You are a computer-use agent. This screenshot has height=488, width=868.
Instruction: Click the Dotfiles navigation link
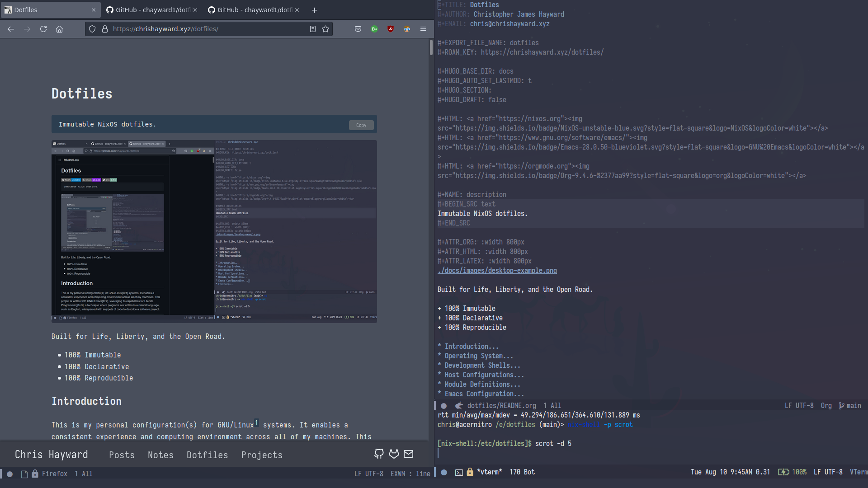[x=207, y=455]
